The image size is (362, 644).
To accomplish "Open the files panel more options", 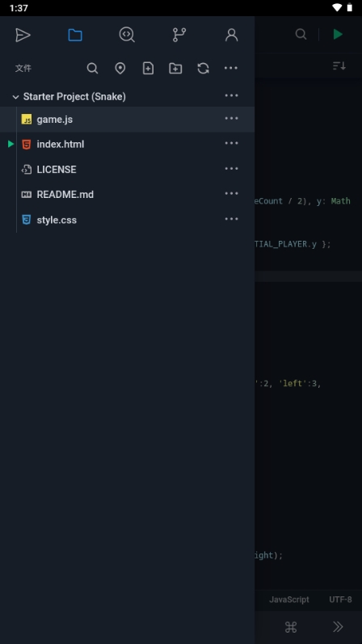I will click(231, 68).
